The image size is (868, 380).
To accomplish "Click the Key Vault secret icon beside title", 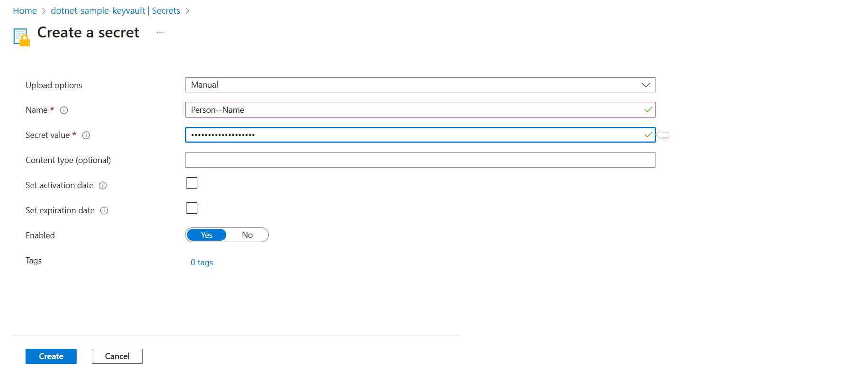I will 21,37.
